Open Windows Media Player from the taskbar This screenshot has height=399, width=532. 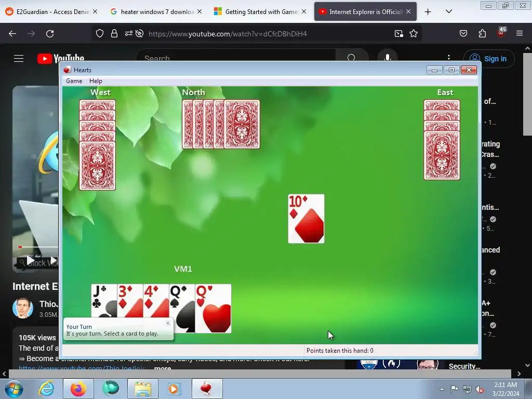point(175,389)
